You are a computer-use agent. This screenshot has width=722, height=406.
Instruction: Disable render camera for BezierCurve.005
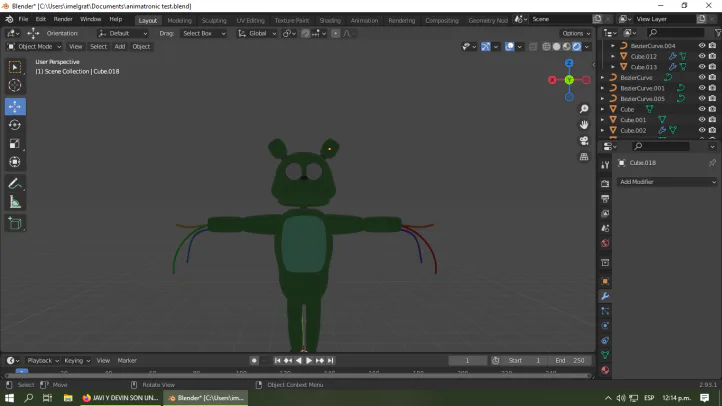[x=712, y=99]
